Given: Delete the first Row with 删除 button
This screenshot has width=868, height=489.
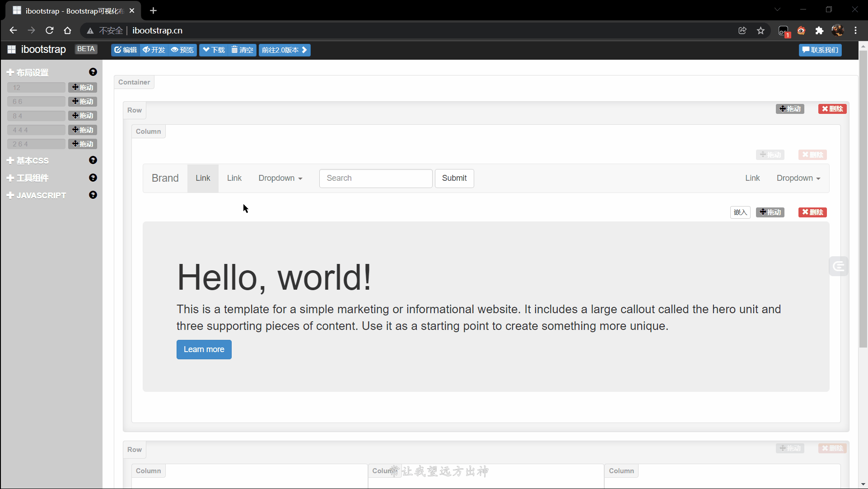Looking at the screenshot, I should (832, 109).
